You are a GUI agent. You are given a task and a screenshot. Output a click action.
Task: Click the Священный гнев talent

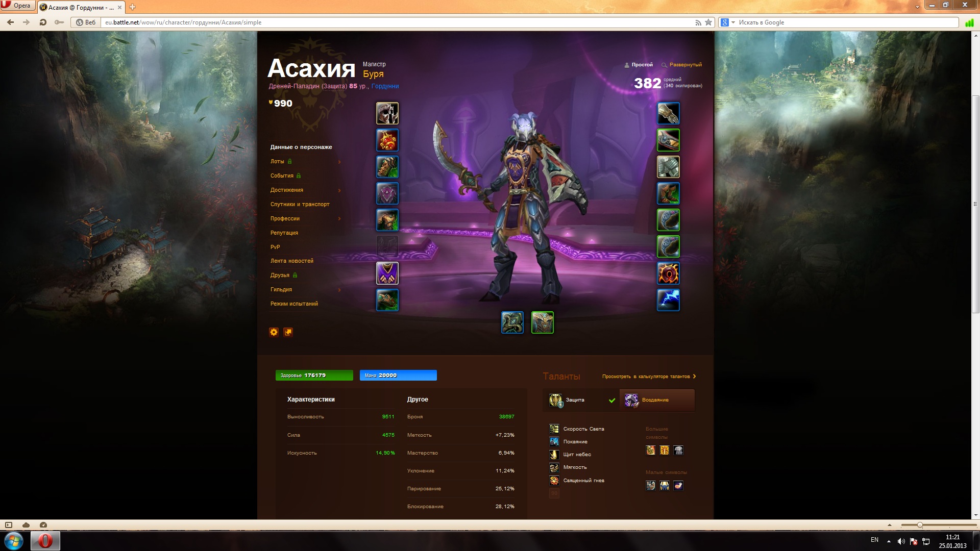tap(577, 481)
